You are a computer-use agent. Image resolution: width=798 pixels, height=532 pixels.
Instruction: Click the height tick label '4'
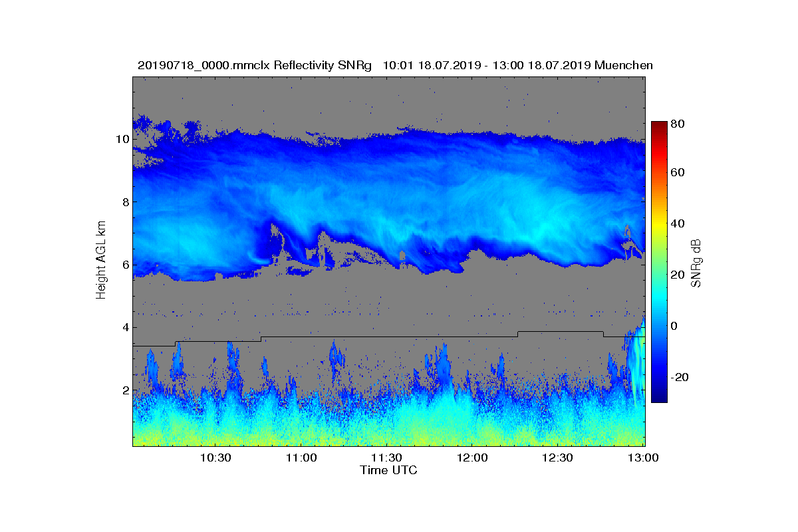(x=125, y=327)
